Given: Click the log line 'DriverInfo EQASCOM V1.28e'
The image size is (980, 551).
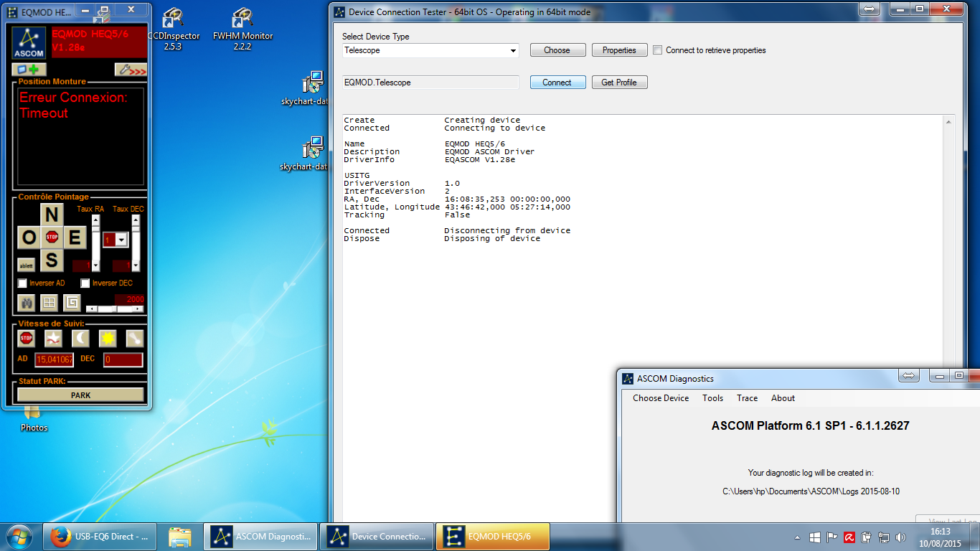Looking at the screenshot, I should click(430, 160).
